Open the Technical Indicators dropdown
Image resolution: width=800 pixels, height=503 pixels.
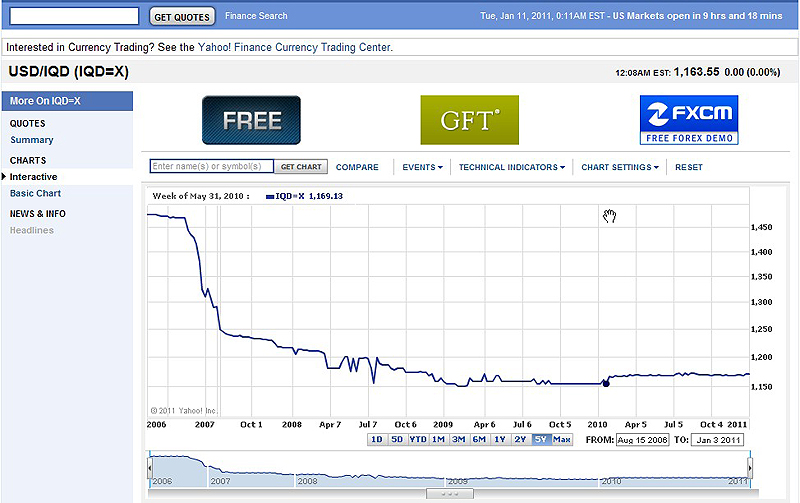511,167
